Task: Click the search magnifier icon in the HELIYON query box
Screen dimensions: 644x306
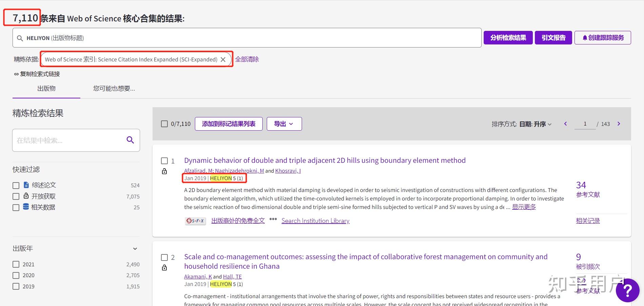Action: click(x=20, y=38)
